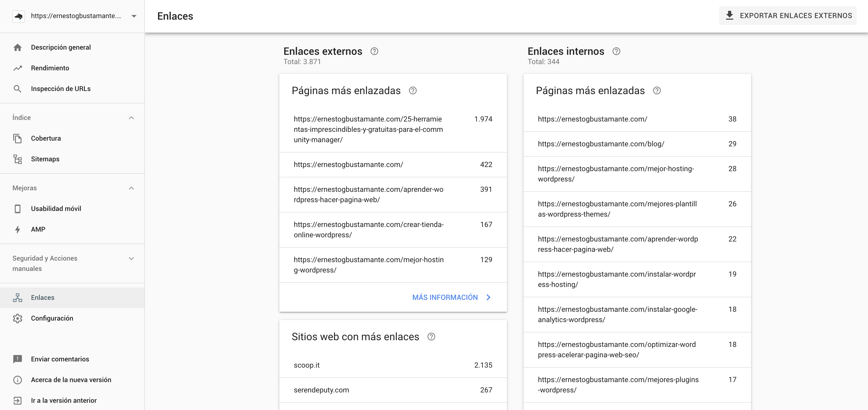This screenshot has height=410, width=868.
Task: Open the Sitemaps page
Action: 72,159
